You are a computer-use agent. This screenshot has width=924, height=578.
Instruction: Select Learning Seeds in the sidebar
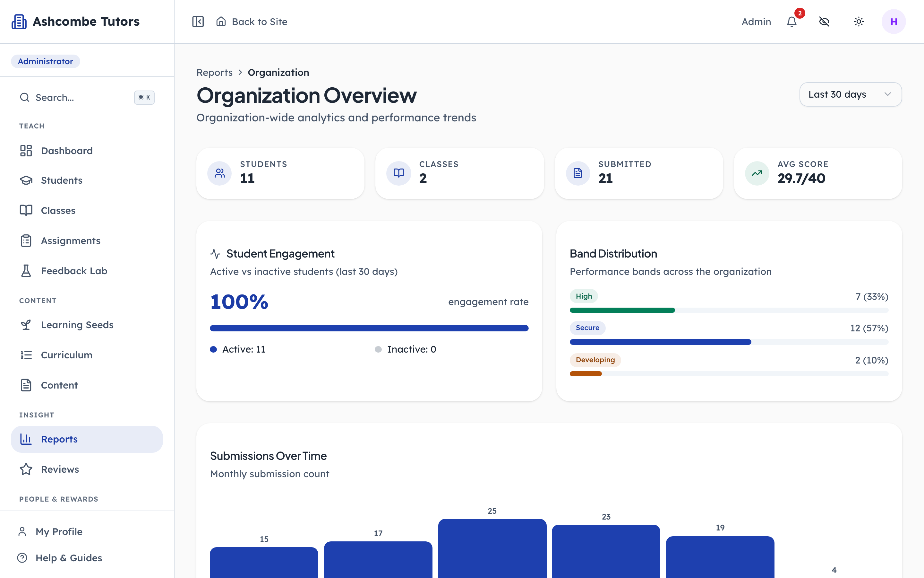[x=87, y=325]
